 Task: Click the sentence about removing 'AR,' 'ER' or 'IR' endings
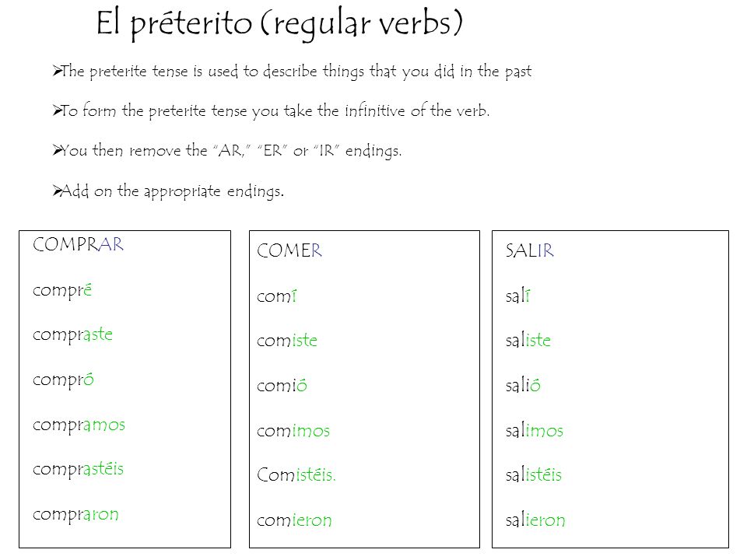click(x=232, y=152)
